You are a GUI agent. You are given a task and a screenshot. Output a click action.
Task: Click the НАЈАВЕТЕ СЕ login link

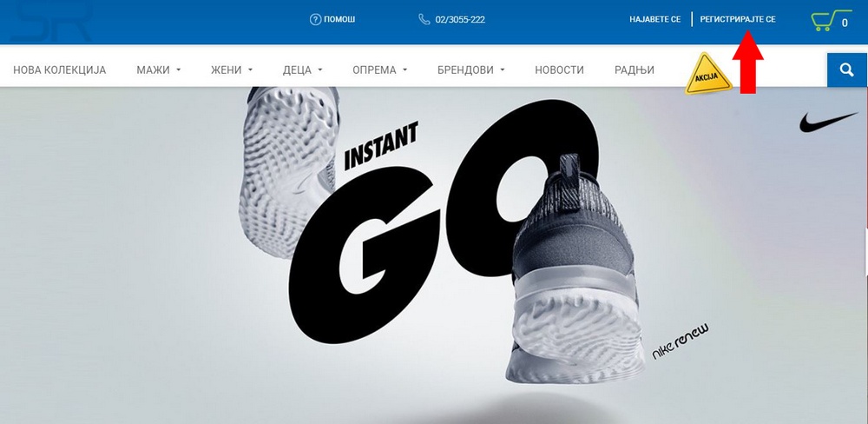click(x=654, y=19)
